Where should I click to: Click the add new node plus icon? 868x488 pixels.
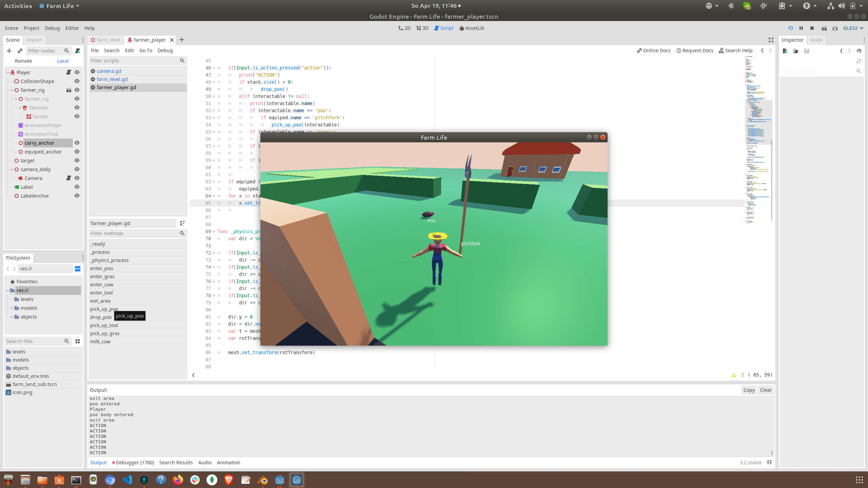(9, 51)
